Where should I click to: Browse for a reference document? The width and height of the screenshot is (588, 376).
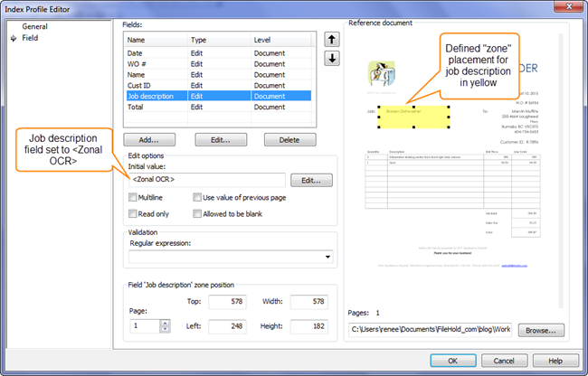pos(541,330)
